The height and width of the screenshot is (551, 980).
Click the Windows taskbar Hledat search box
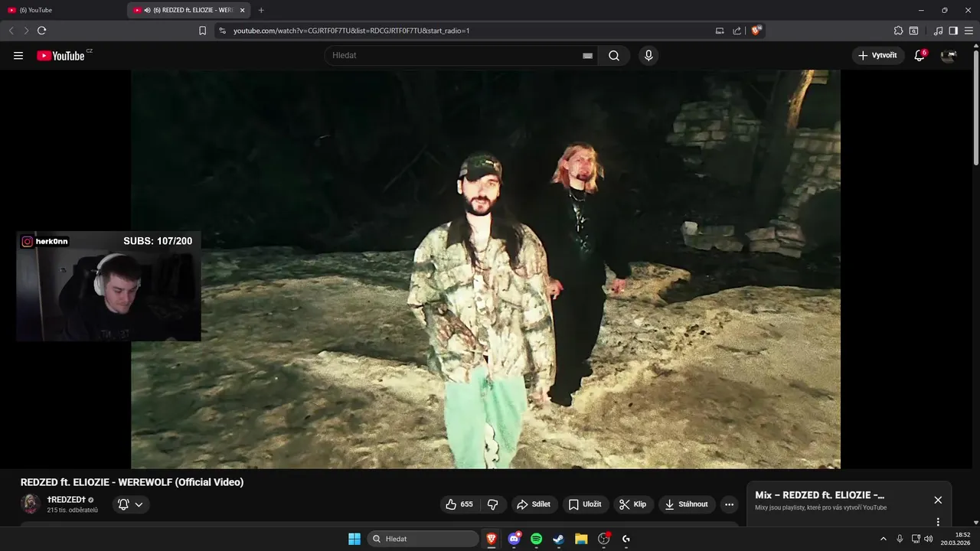pos(423,539)
